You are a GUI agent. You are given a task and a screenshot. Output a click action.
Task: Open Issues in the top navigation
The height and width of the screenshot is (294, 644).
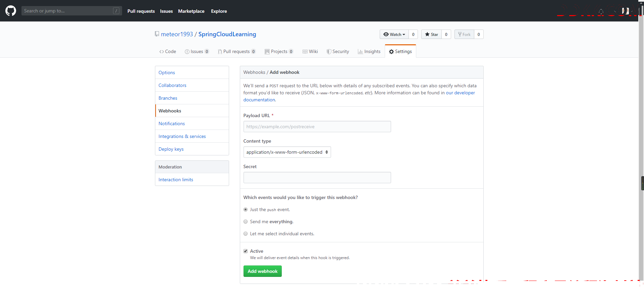tap(166, 11)
